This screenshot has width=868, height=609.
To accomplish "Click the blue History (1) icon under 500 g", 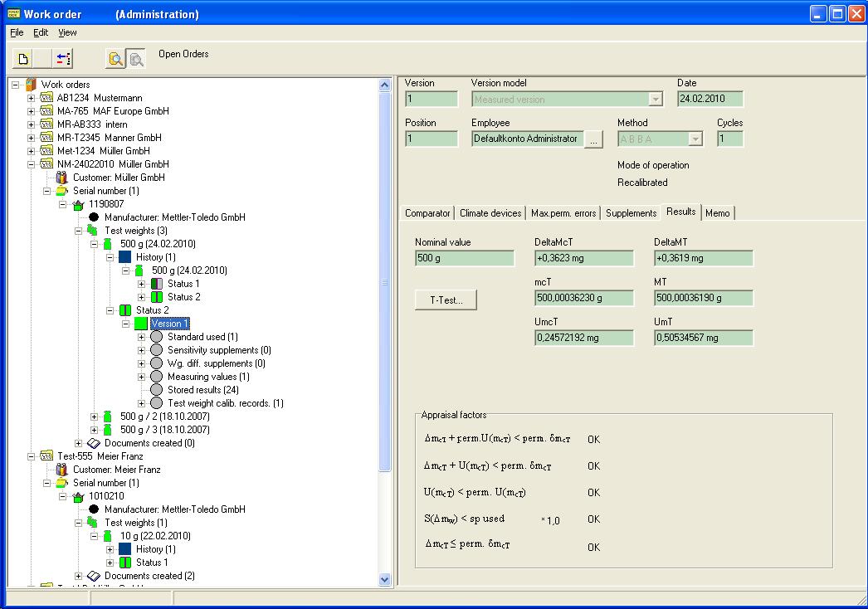I will [x=125, y=257].
